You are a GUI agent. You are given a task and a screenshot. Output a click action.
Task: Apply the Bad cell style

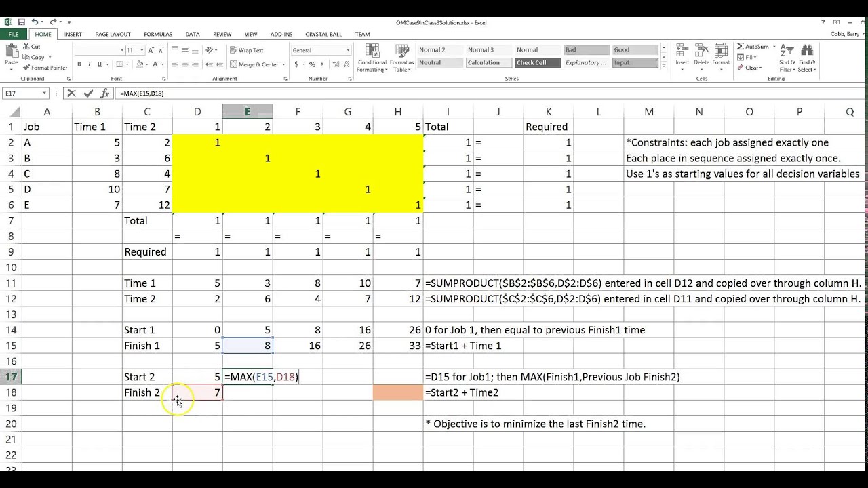[x=586, y=49]
